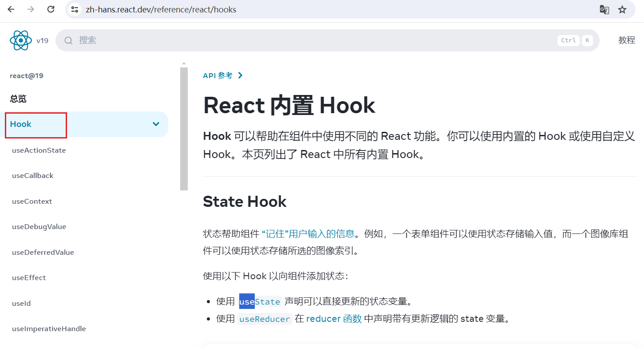Open useContext in sidebar
Viewport: 644px width, 348px height.
[x=32, y=202]
